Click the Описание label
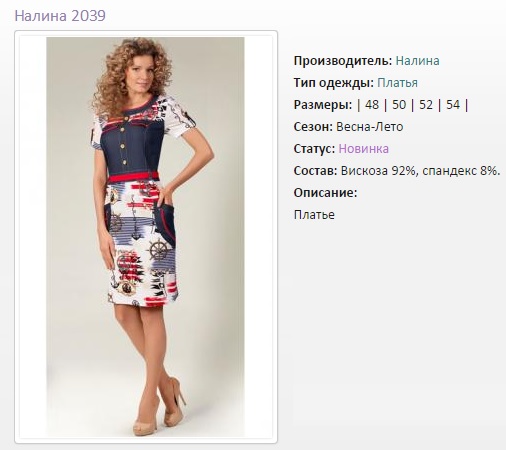This screenshot has height=450, width=506. pyautogui.click(x=325, y=193)
